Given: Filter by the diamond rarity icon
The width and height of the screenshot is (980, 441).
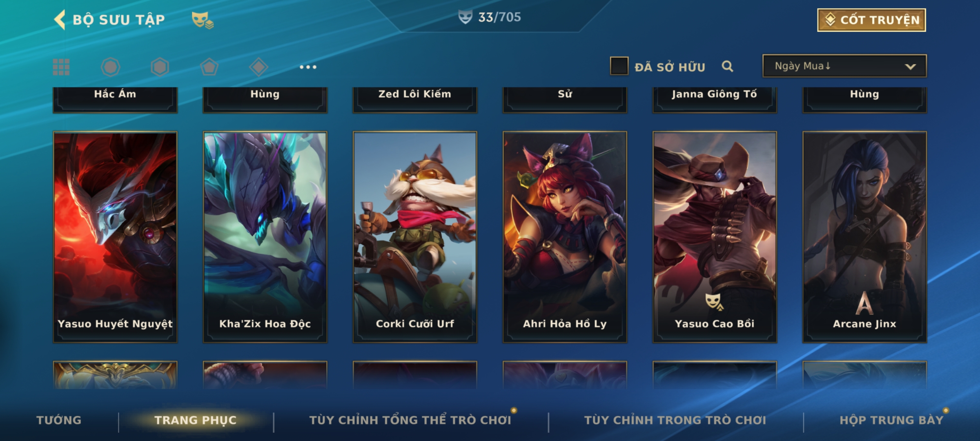Looking at the screenshot, I should click(x=258, y=67).
